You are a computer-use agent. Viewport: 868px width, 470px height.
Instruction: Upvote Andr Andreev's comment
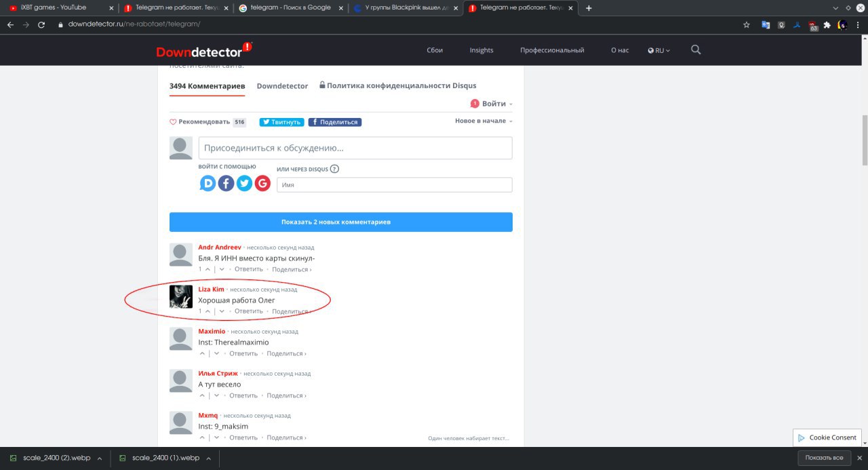pos(208,269)
